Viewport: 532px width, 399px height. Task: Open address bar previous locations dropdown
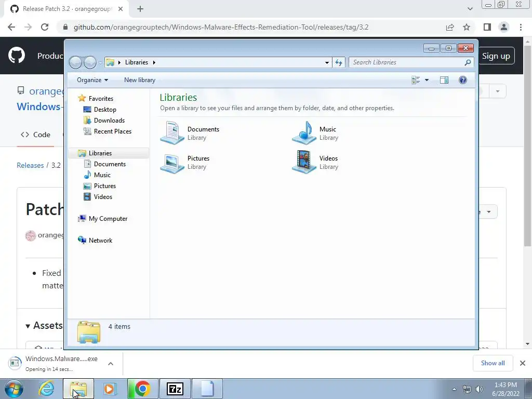pyautogui.click(x=327, y=62)
